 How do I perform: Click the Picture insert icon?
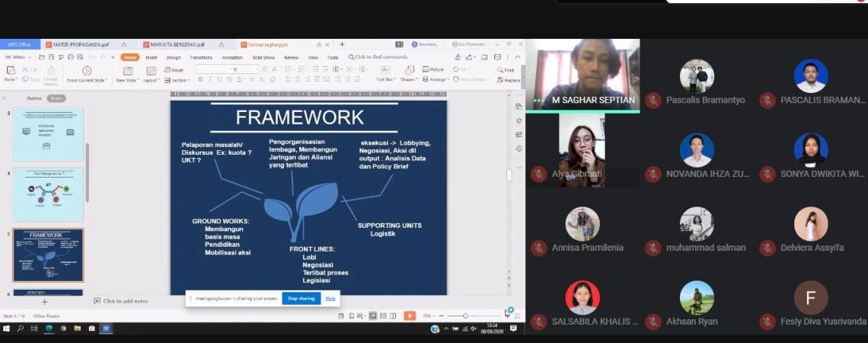[433, 70]
